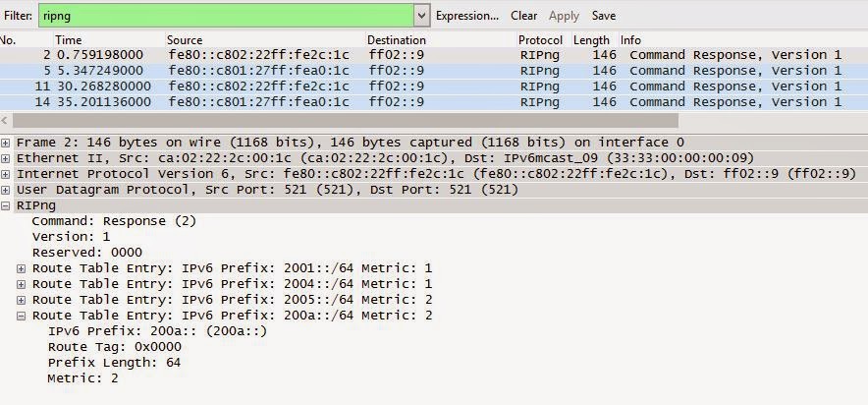Screen dimensions: 868x405
Task: Expand route entry for prefix 2001::/64
Action: click(22, 268)
